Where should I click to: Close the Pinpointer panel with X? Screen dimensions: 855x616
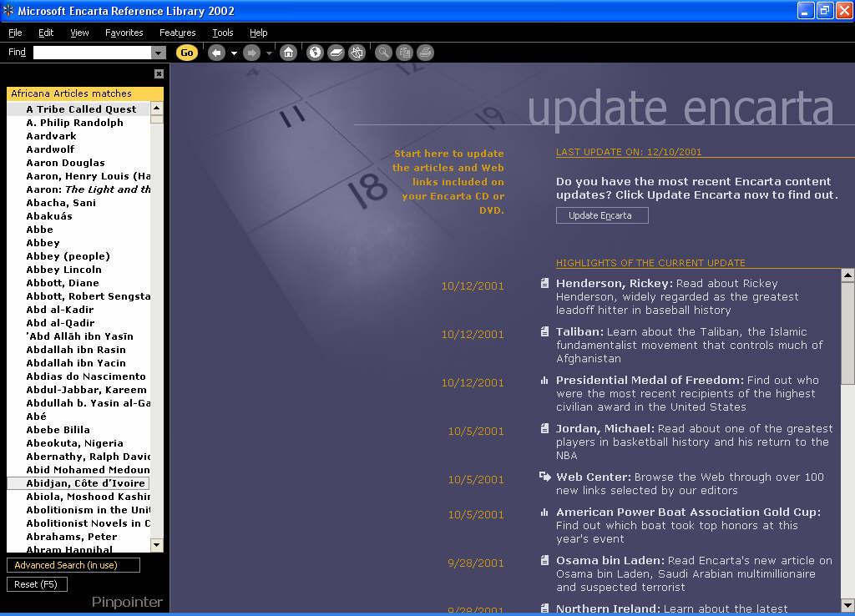[159, 73]
